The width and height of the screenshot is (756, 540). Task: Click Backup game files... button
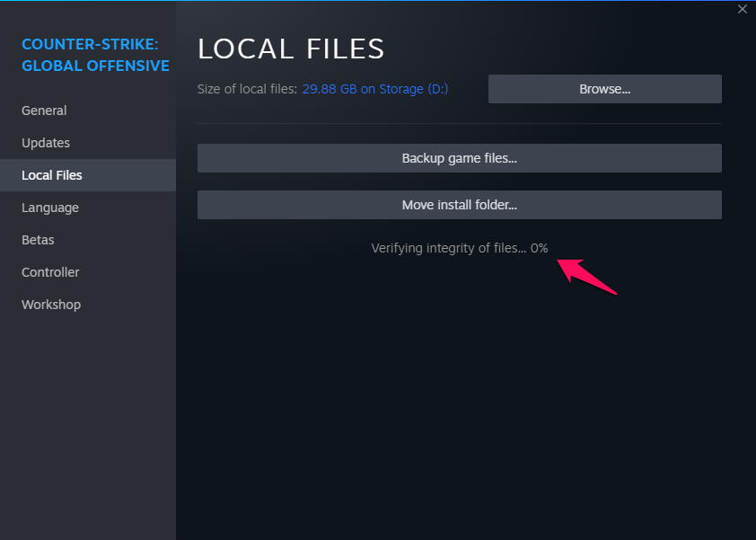coord(460,158)
